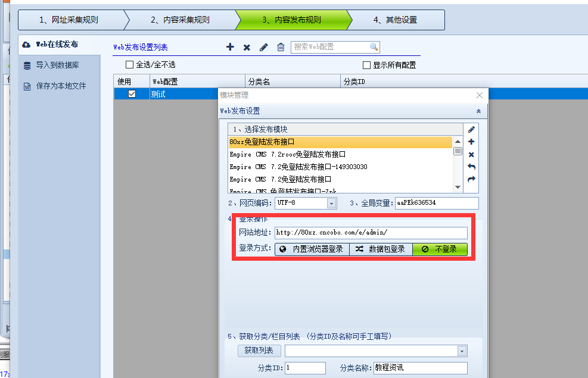Edit publish module with pencil icon
The width and height of the screenshot is (588, 378).
tap(471, 129)
